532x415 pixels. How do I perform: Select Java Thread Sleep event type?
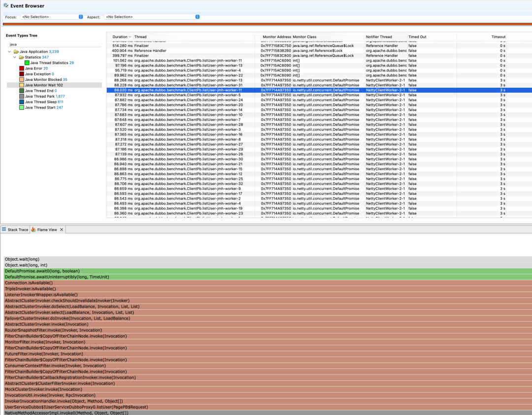point(44,102)
